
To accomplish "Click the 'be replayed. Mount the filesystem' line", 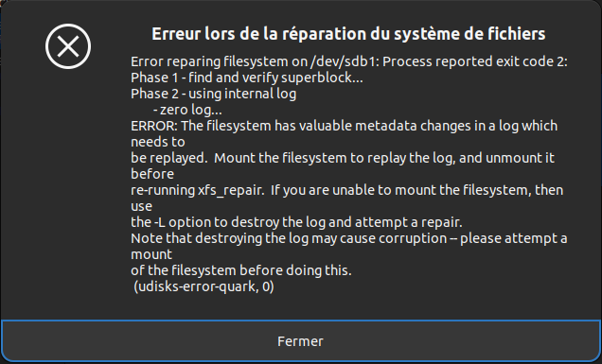I will tap(343, 158).
